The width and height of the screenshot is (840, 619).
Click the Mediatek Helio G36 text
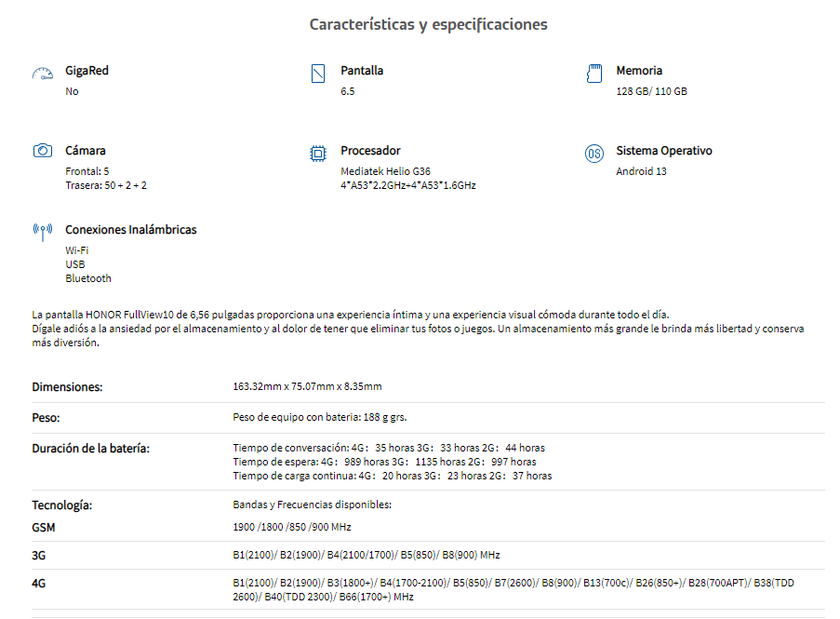pyautogui.click(x=386, y=171)
